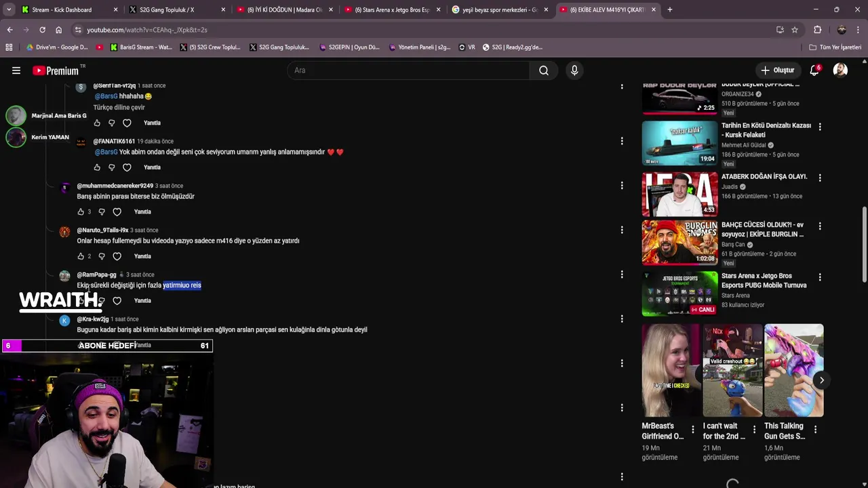Focus the Ara search field
This screenshot has width=868, height=488.
click(x=409, y=70)
